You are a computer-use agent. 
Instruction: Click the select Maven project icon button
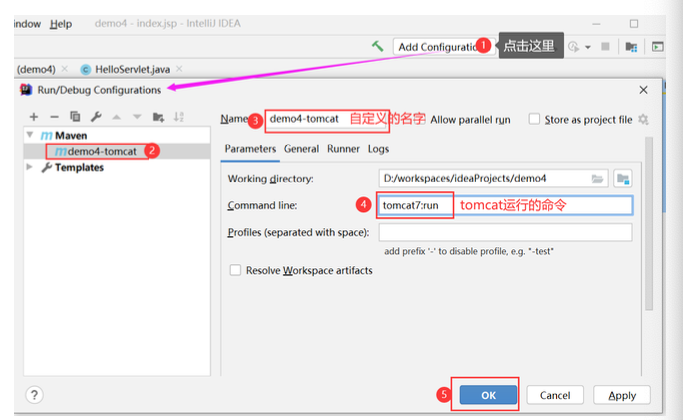622,179
